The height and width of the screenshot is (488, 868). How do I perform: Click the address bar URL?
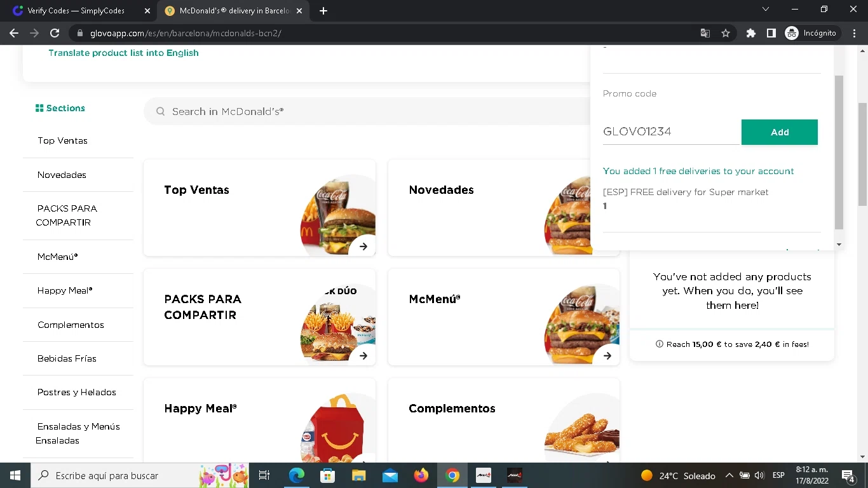186,33
